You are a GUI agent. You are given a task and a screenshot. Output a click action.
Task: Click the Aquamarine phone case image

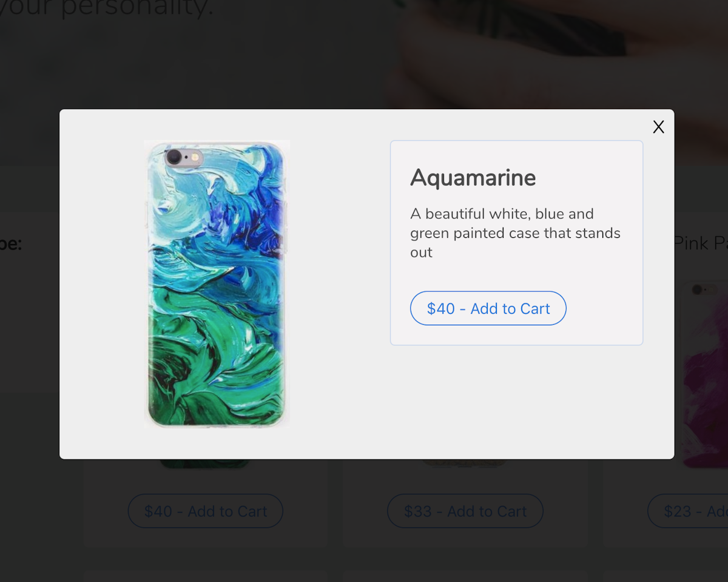pyautogui.click(x=217, y=284)
